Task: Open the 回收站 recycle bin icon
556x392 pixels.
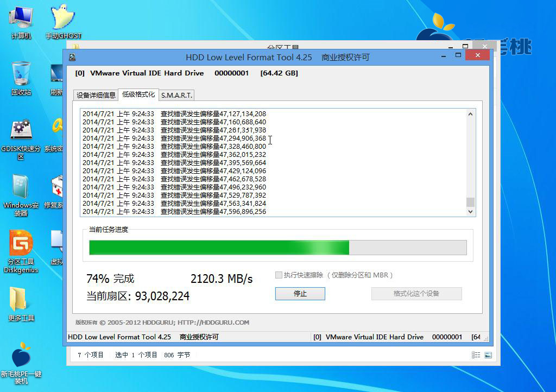Action: click(x=21, y=79)
